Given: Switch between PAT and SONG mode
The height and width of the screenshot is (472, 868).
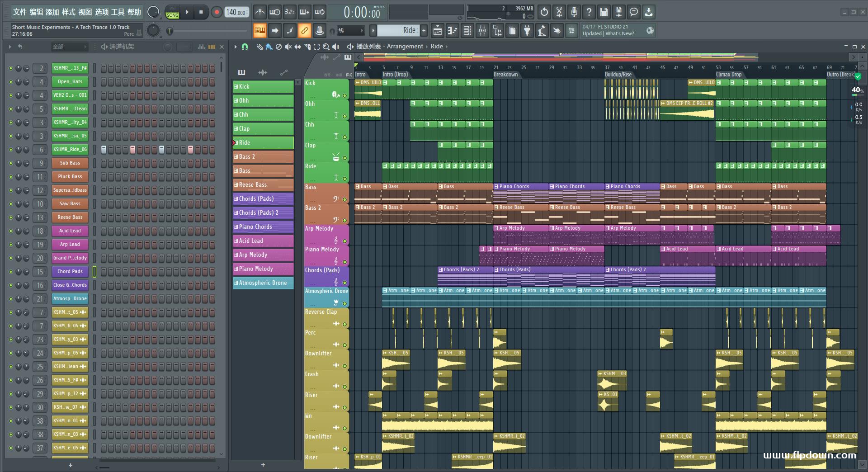Looking at the screenshot, I should [x=172, y=12].
